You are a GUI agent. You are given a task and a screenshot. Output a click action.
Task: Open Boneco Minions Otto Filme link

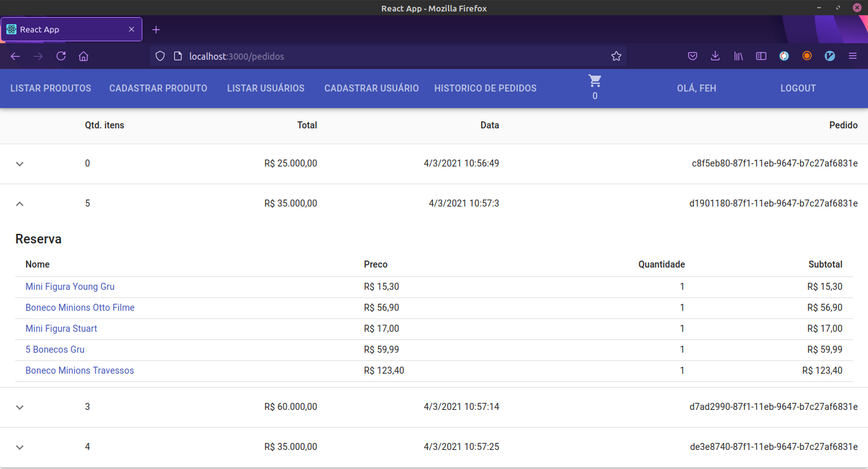(x=80, y=308)
